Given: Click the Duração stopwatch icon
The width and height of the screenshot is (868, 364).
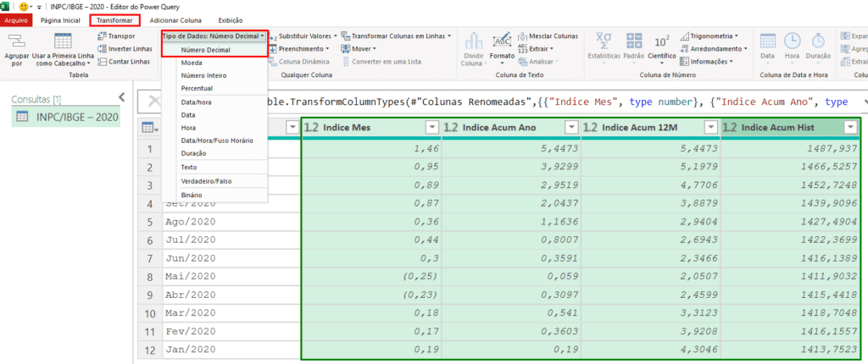Looking at the screenshot, I should 818,42.
